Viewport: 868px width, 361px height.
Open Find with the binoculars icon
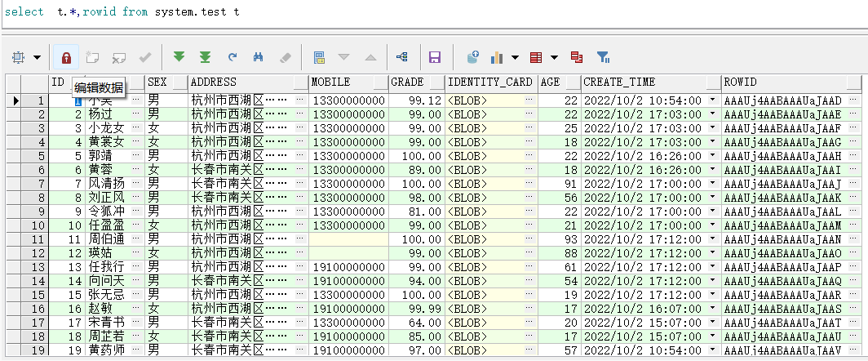point(259,57)
